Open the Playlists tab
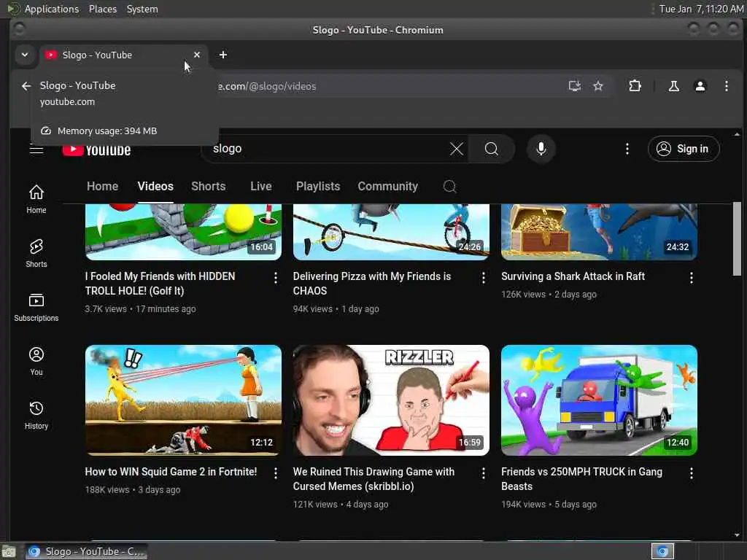 pyautogui.click(x=318, y=186)
